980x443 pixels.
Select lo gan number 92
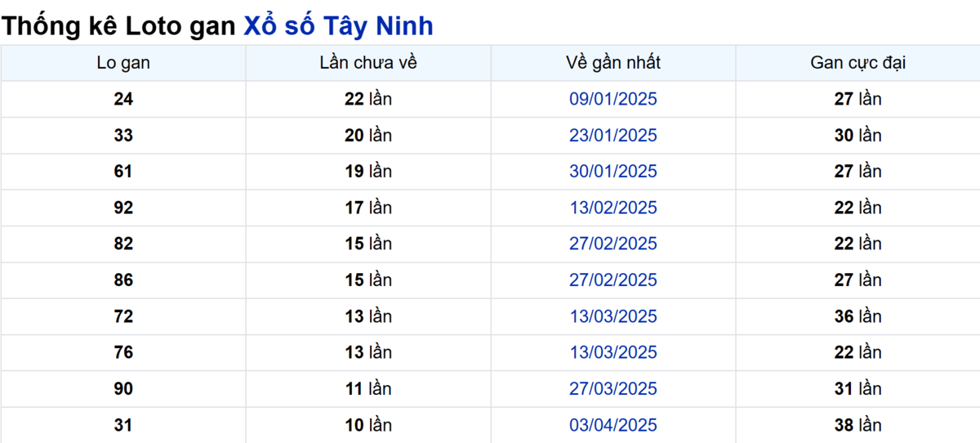point(123,208)
